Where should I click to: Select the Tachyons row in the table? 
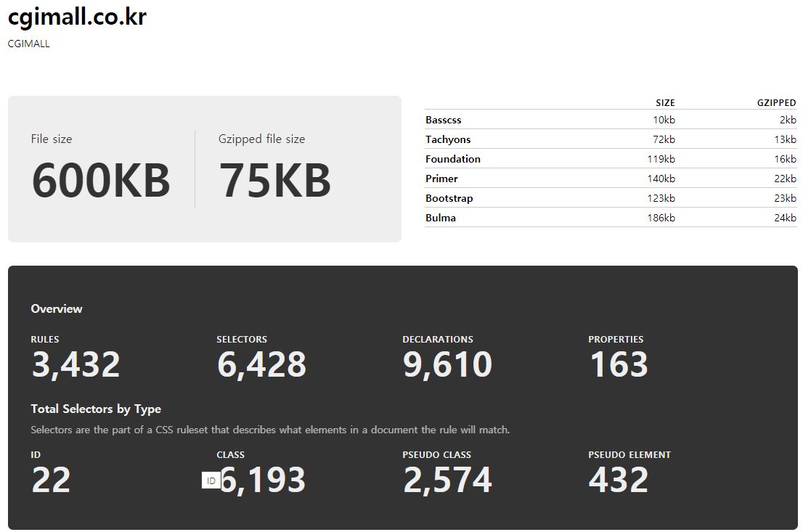tap(611, 139)
